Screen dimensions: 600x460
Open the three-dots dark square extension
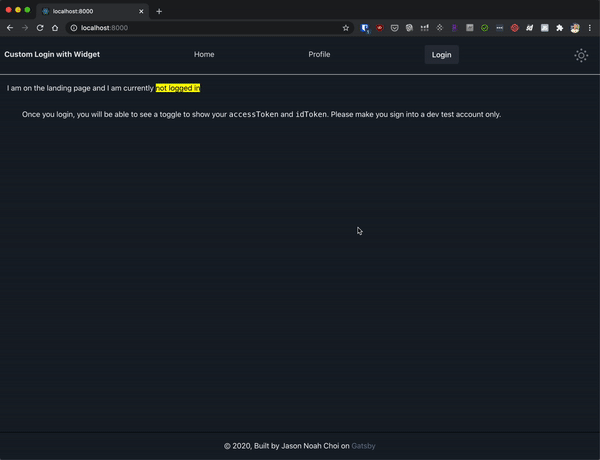(x=499, y=28)
